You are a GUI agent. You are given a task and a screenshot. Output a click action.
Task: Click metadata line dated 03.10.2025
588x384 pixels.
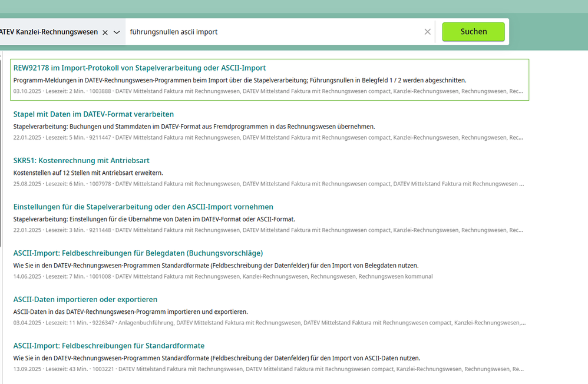pyautogui.click(x=269, y=91)
